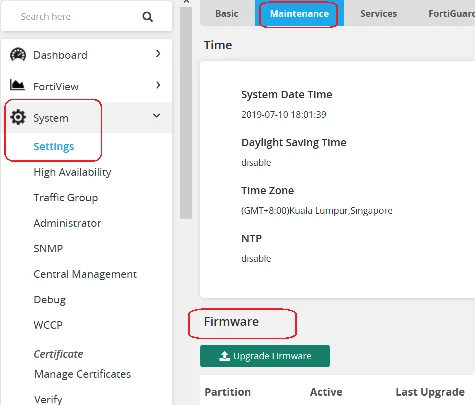
Task: Collapse the System menu chevron
Action: pos(156,116)
